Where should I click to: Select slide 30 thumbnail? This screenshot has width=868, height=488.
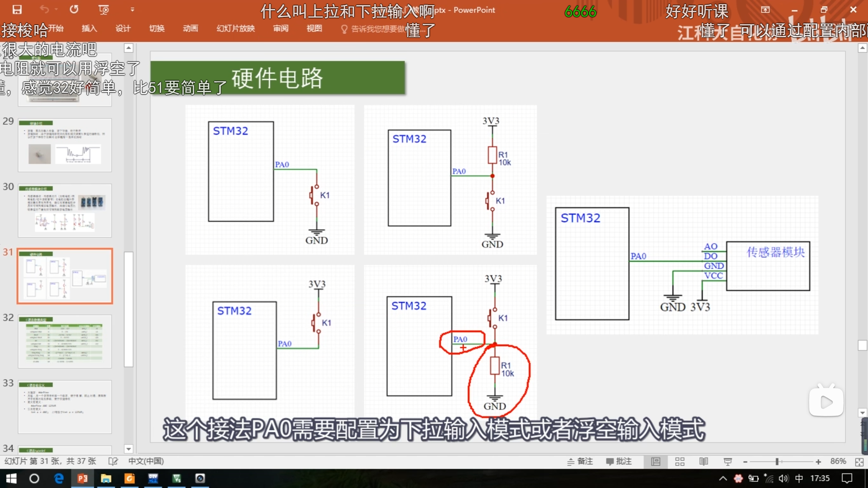[x=65, y=210]
